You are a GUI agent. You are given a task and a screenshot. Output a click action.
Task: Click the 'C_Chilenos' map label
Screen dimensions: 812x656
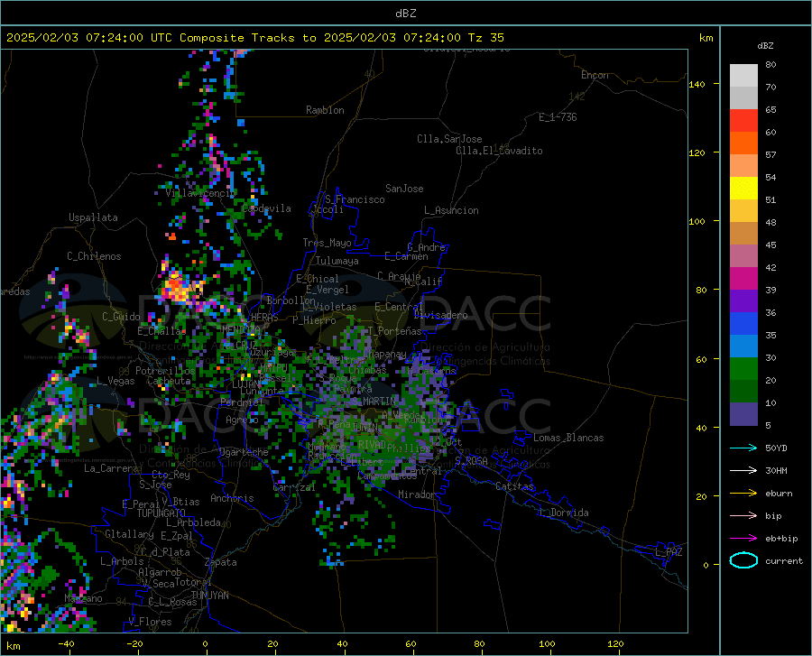[x=94, y=256]
